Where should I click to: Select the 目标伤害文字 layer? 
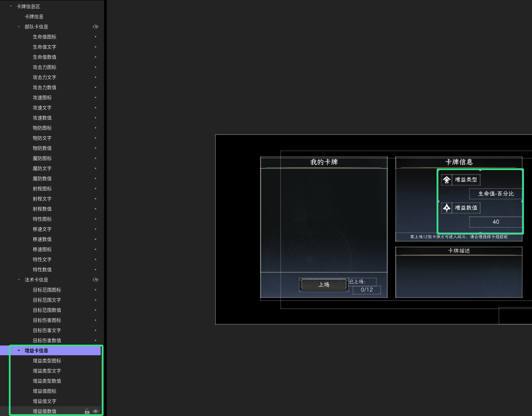pyautogui.click(x=47, y=330)
